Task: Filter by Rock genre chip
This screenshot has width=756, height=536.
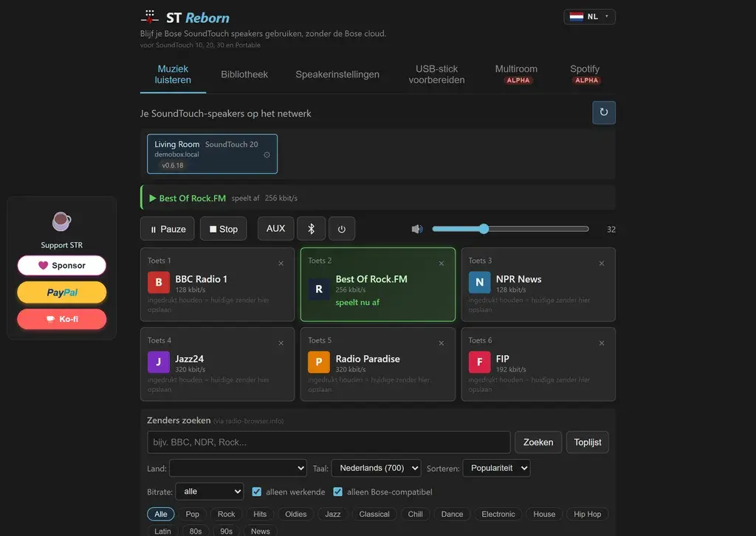Action: click(x=226, y=515)
